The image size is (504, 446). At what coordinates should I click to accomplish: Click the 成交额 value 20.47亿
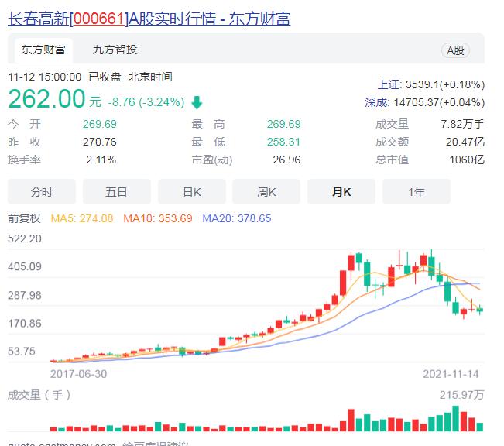[x=465, y=142]
